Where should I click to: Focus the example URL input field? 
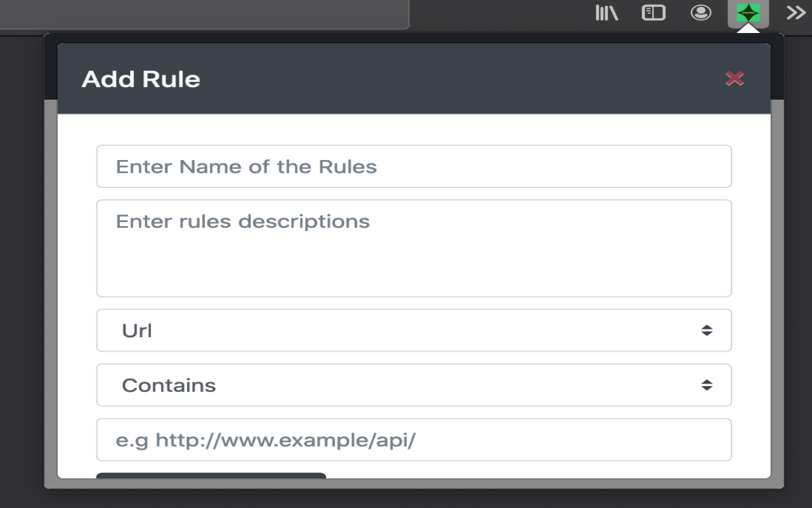pos(414,439)
